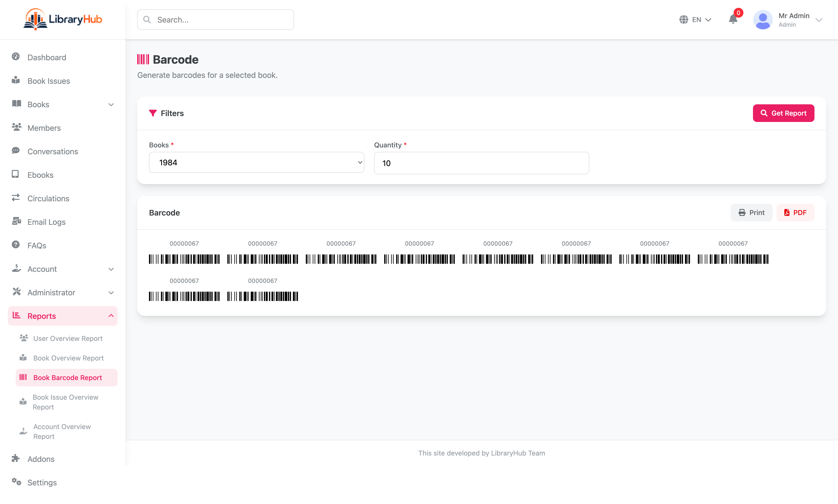838x504 pixels.
Task: Open the Addons page
Action: click(62, 459)
